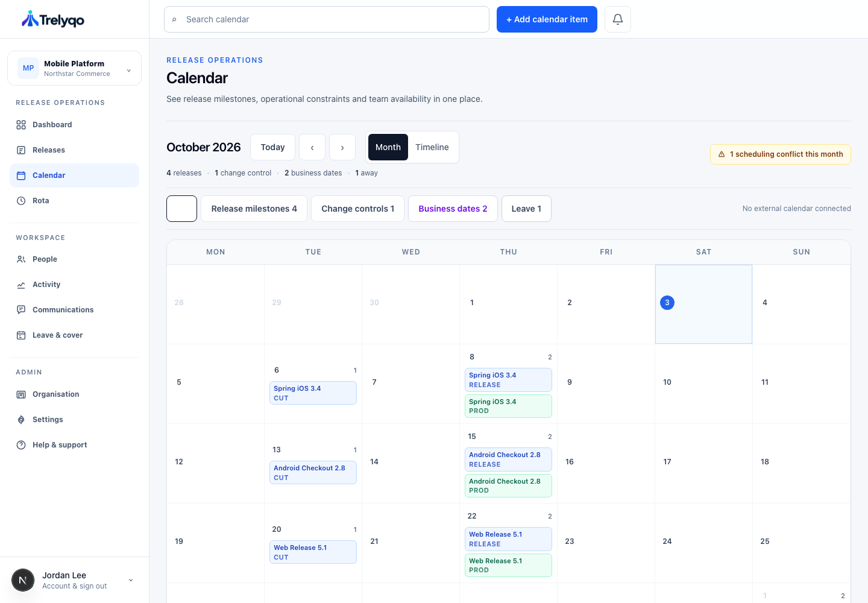Screen dimensions: 868x603
Task: Click the Add calendar item button
Action: coord(547,19)
